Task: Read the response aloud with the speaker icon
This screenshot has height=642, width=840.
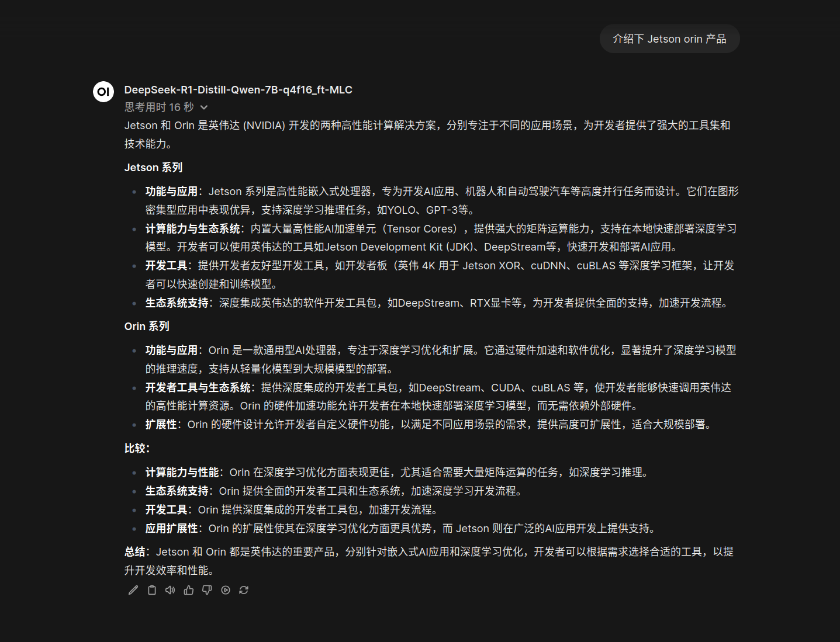Action: (x=170, y=590)
